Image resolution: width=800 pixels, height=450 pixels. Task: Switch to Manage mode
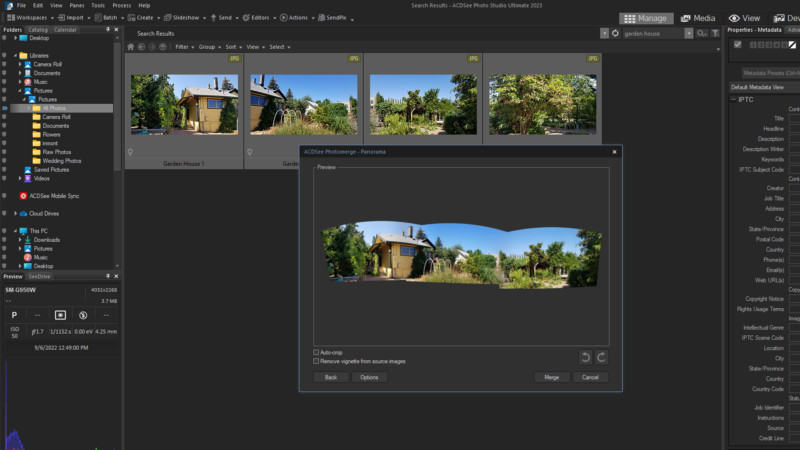click(x=645, y=18)
